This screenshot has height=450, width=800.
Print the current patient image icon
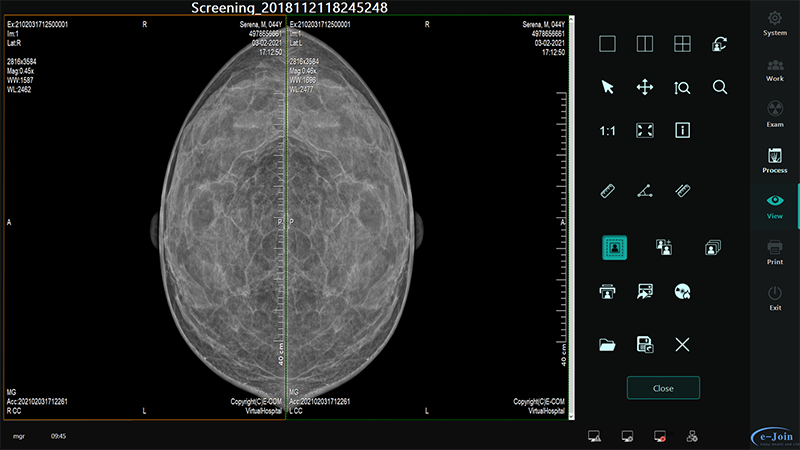point(607,291)
